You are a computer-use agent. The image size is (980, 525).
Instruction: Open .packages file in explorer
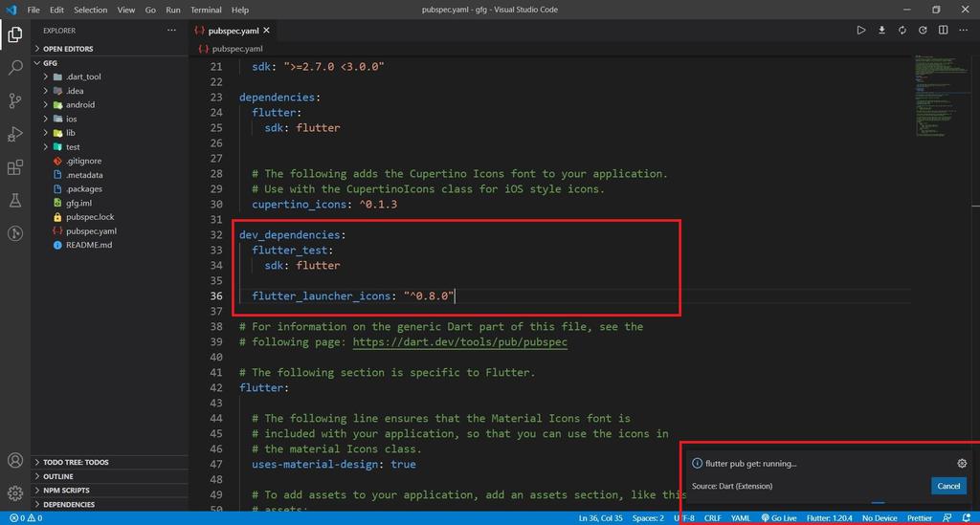click(x=109, y=189)
